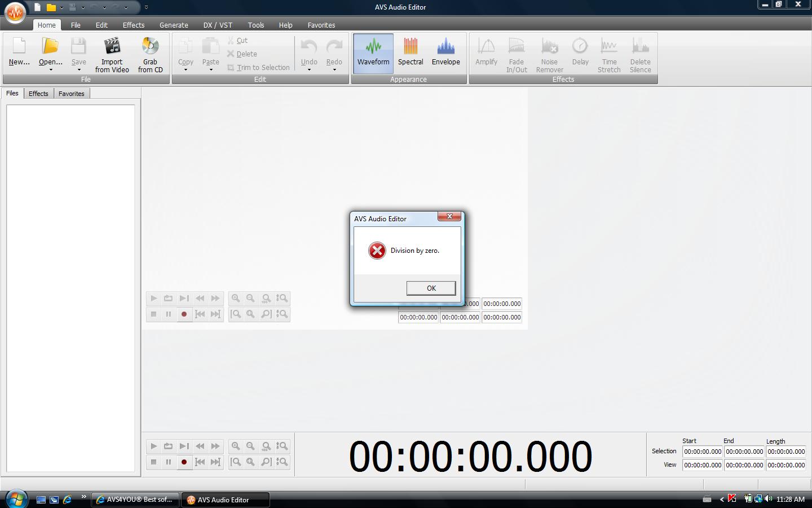Expand the dropdown arrow under Copy

(x=186, y=69)
